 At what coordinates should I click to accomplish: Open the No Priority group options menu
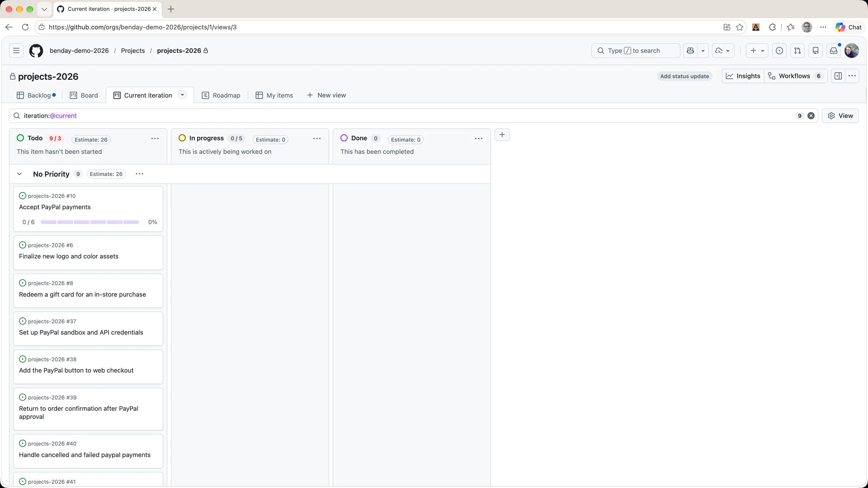140,174
